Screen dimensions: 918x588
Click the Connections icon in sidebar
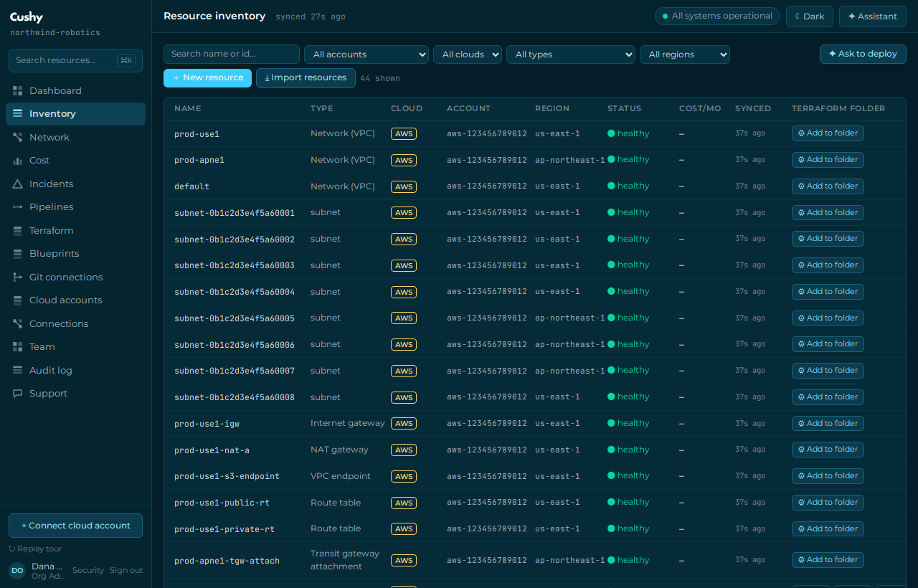point(17,324)
